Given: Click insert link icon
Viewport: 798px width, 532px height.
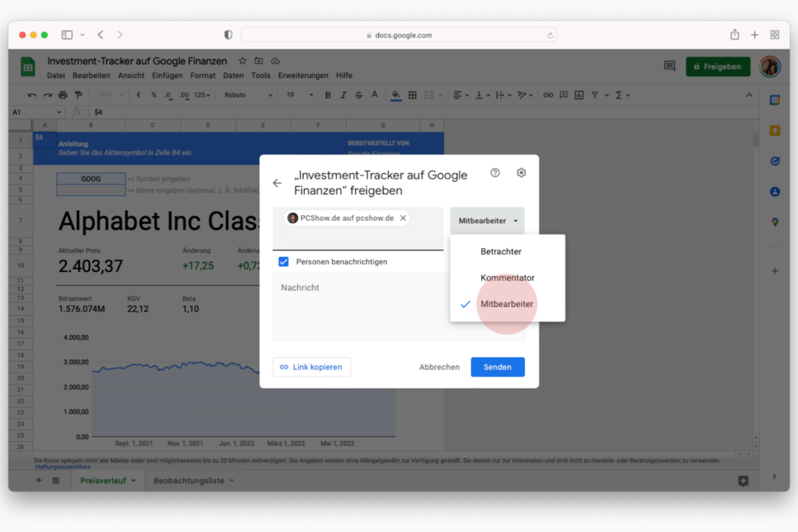Looking at the screenshot, I should (547, 95).
